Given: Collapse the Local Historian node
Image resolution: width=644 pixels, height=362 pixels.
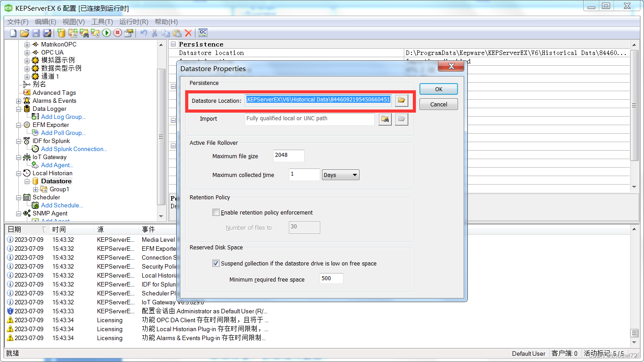Looking at the screenshot, I should [x=19, y=173].
